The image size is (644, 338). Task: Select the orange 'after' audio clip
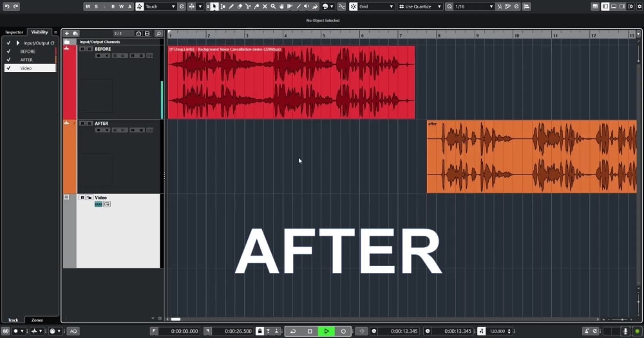coord(531,156)
